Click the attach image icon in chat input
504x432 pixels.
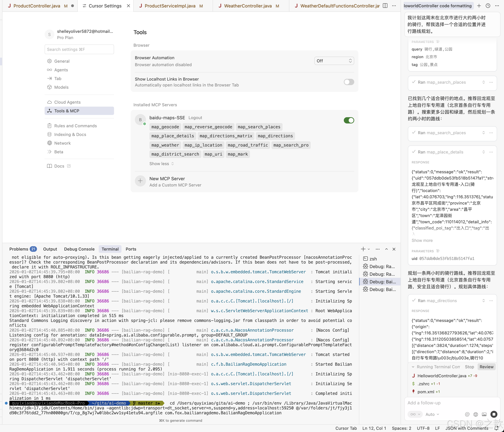484,414
